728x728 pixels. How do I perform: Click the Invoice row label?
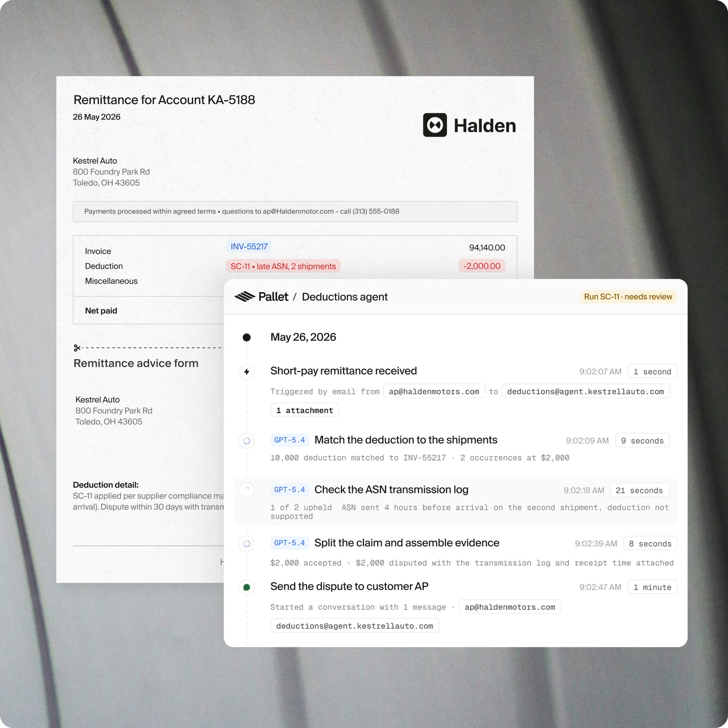point(98,251)
